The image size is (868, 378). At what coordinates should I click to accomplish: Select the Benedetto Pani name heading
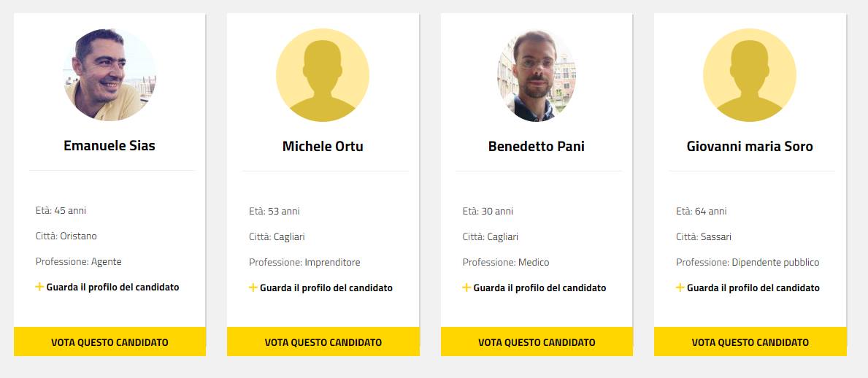tap(537, 146)
